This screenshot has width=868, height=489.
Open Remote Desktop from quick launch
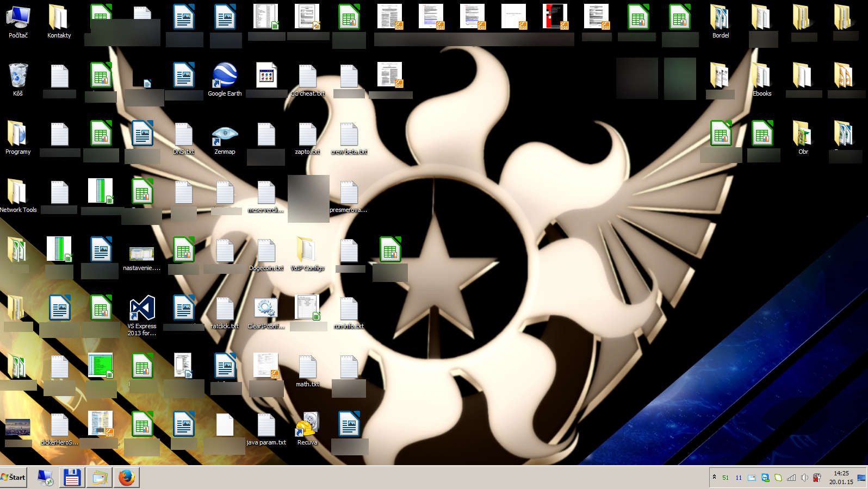(x=45, y=478)
